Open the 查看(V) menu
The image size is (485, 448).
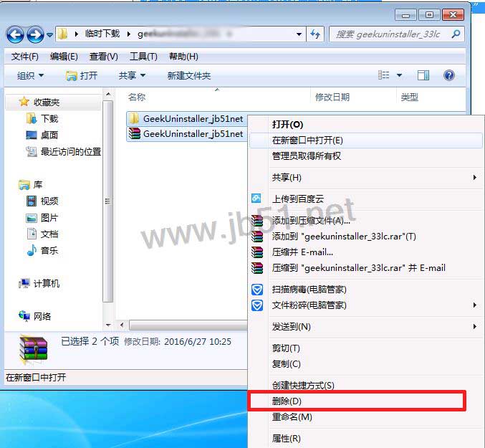pos(104,57)
